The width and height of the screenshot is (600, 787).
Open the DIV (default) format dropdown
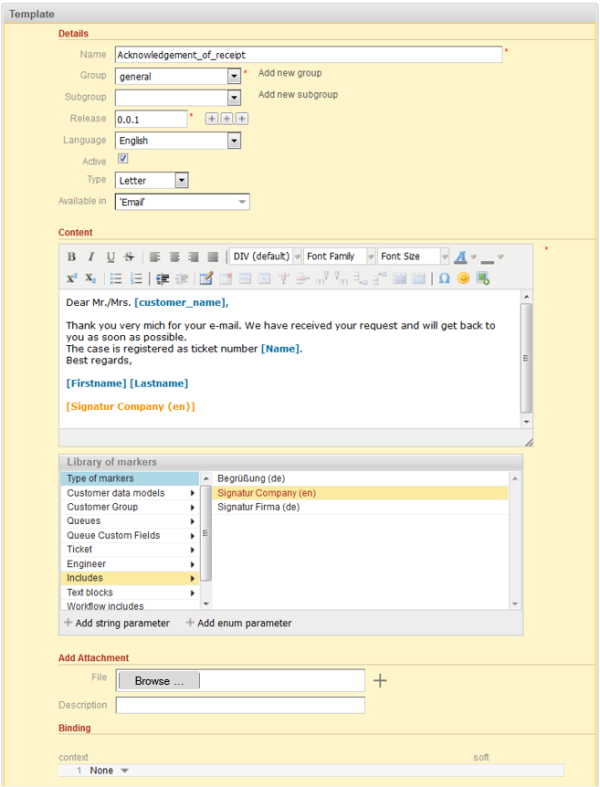(x=266, y=256)
